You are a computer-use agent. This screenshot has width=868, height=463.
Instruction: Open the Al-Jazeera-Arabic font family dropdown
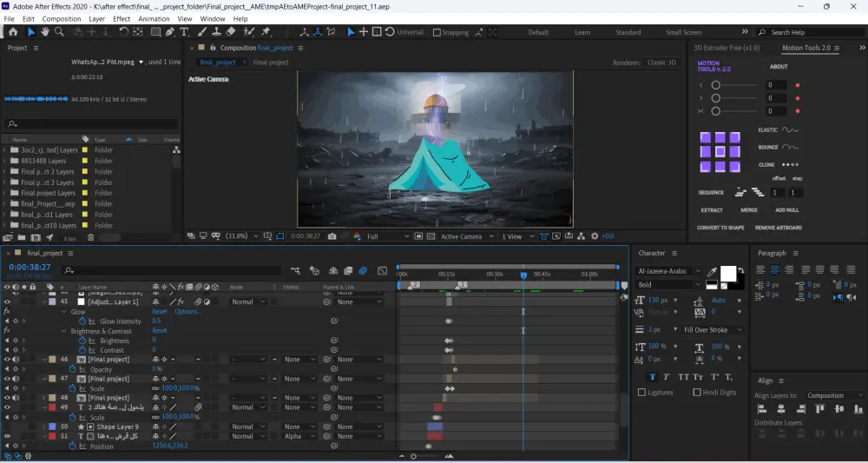[668, 271]
